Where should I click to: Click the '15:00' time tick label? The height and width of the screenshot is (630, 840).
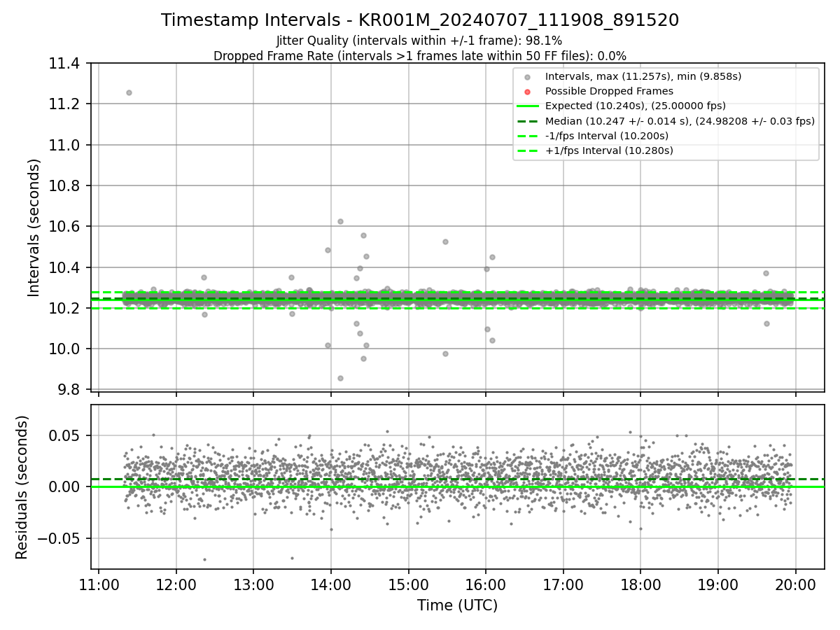(408, 584)
